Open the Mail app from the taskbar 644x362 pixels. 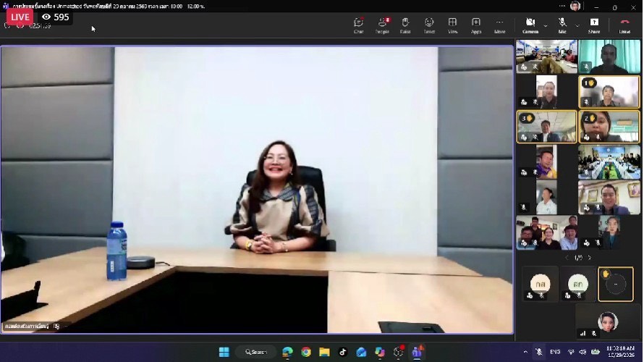pos(361,352)
